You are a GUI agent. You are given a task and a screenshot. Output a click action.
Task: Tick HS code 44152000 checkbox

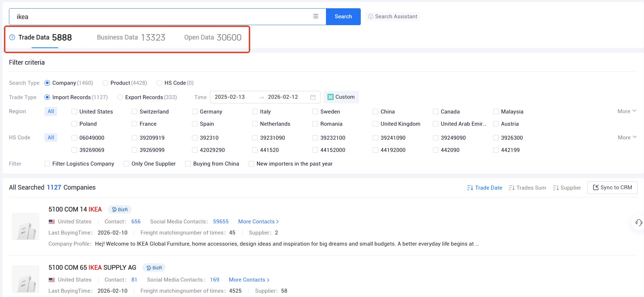[x=315, y=150]
